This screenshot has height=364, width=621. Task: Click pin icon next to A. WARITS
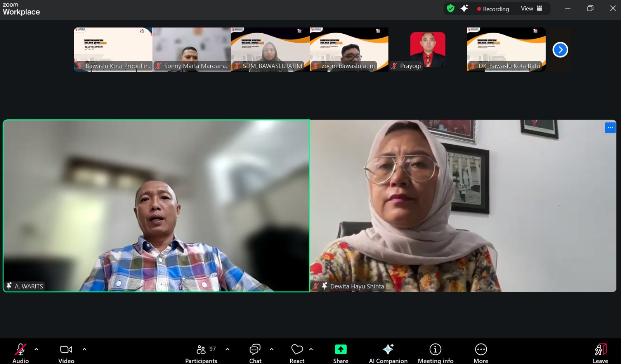(x=9, y=286)
